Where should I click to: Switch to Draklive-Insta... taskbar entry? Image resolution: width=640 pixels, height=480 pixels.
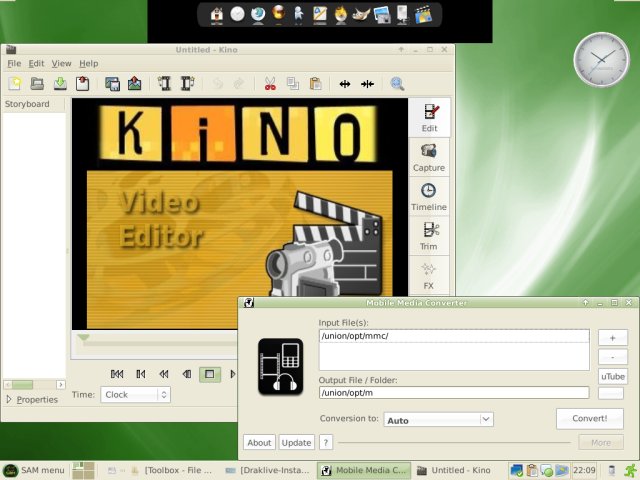pos(268,470)
